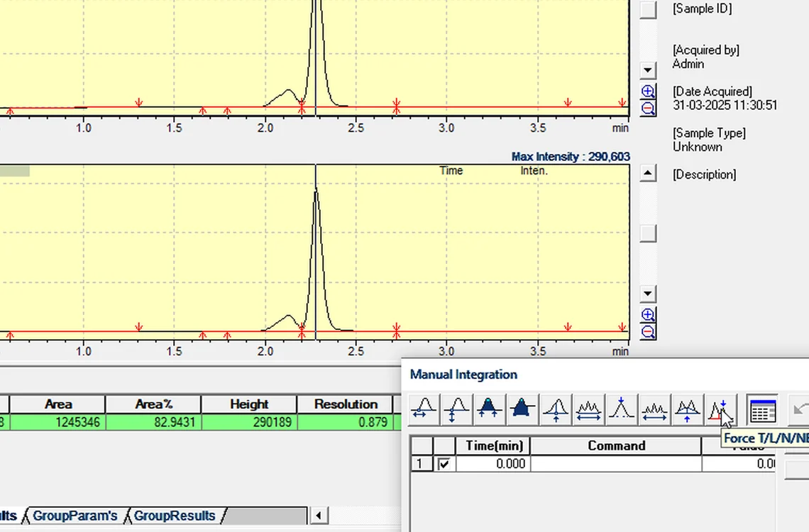The width and height of the screenshot is (809, 532).
Task: Click the Force T/L/N/NE integration tool
Action: click(719, 410)
